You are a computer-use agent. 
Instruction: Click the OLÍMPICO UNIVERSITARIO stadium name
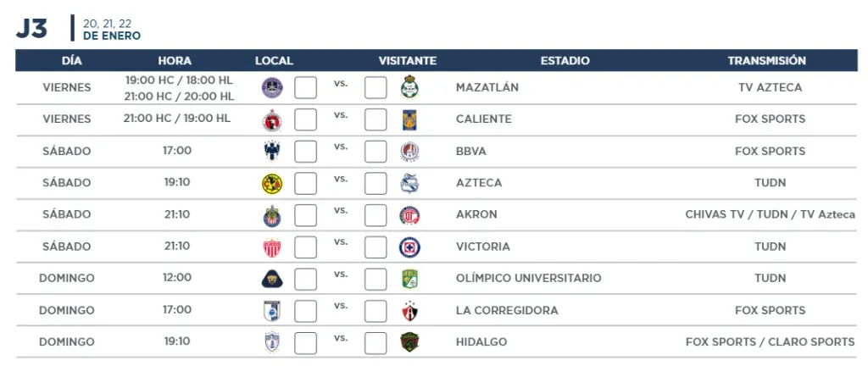[x=529, y=278]
